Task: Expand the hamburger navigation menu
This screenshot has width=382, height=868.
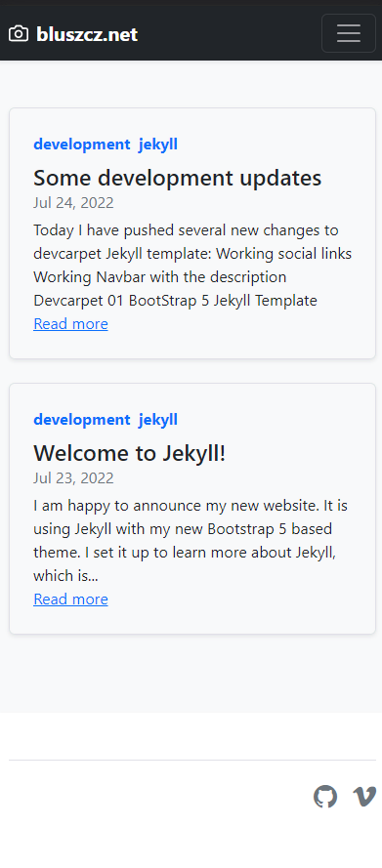Action: click(349, 33)
